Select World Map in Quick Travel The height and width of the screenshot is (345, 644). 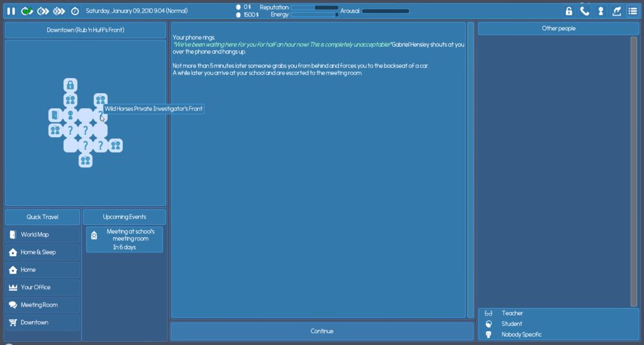(43, 235)
